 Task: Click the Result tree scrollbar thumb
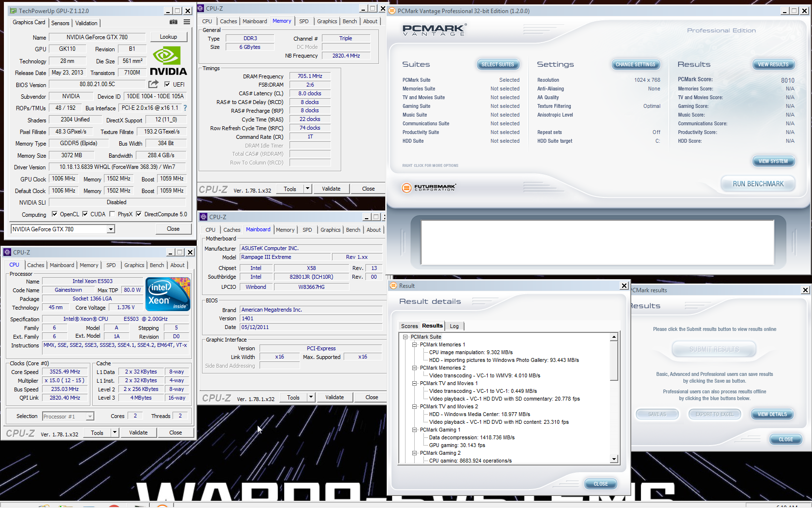614,360
